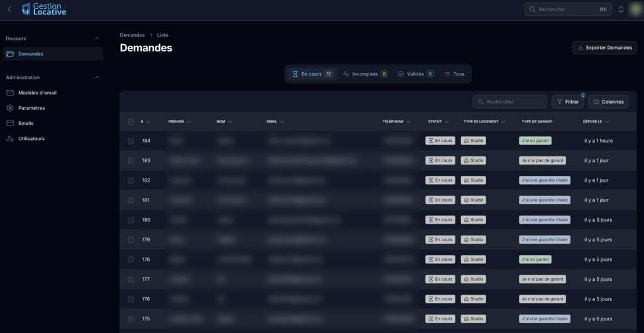Open the notifications bell
Image resolution: width=644 pixels, height=333 pixels.
pos(621,9)
